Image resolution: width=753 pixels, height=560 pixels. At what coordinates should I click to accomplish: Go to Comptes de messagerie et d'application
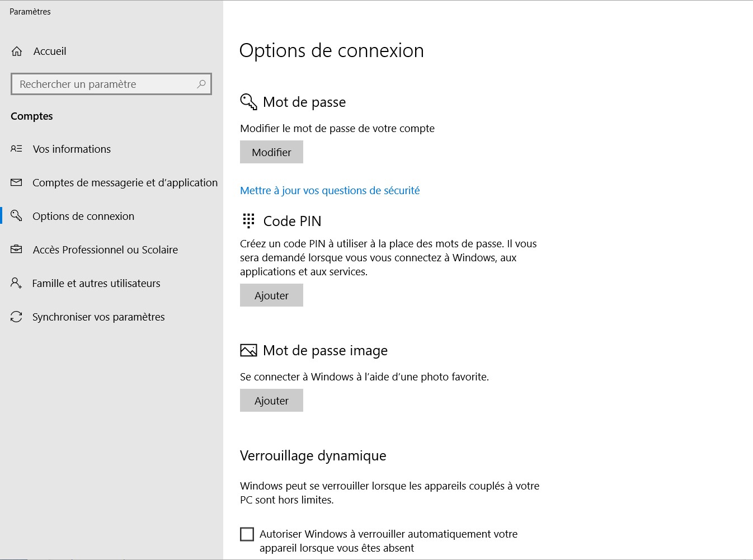click(125, 182)
